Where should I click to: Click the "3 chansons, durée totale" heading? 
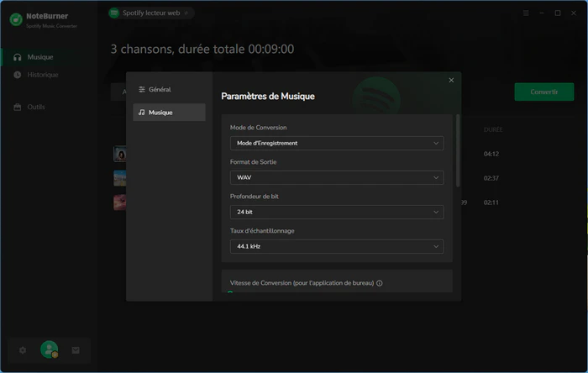pyautogui.click(x=202, y=49)
